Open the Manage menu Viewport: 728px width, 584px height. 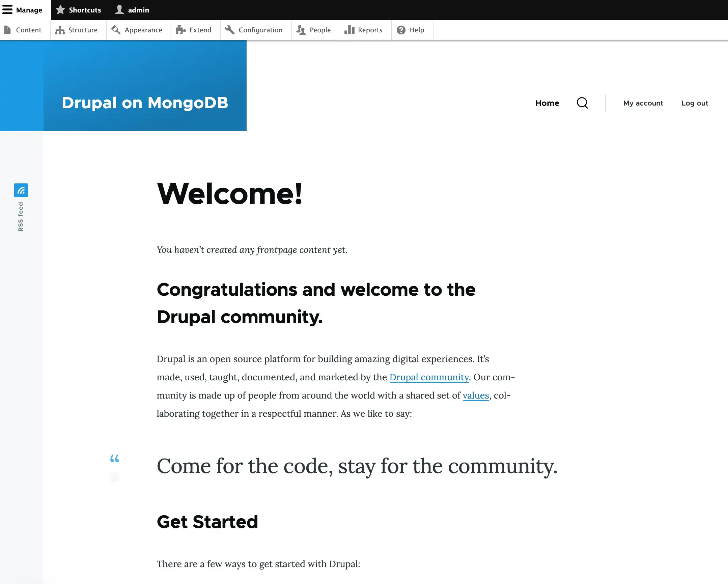tap(24, 10)
